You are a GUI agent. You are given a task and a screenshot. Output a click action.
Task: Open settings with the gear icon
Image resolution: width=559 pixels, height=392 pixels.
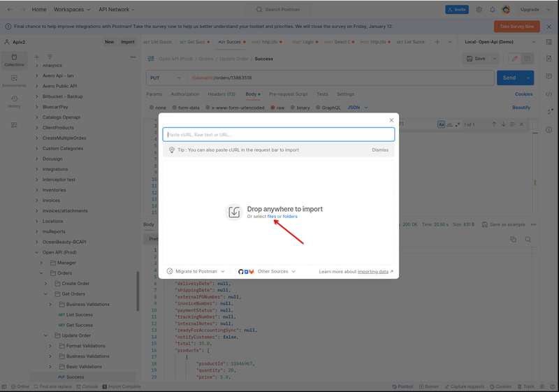[x=479, y=10]
